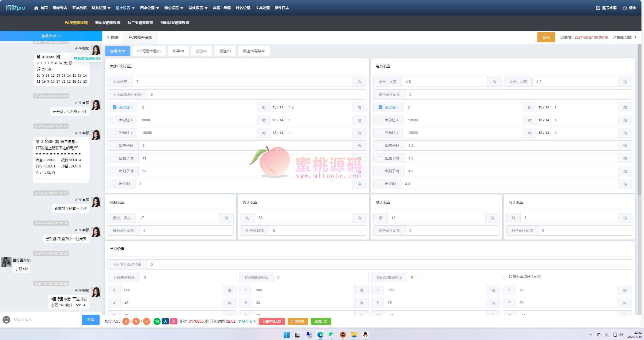Open Microsoft Edge from the taskbar
This screenshot has width=644, height=340.
320,335
